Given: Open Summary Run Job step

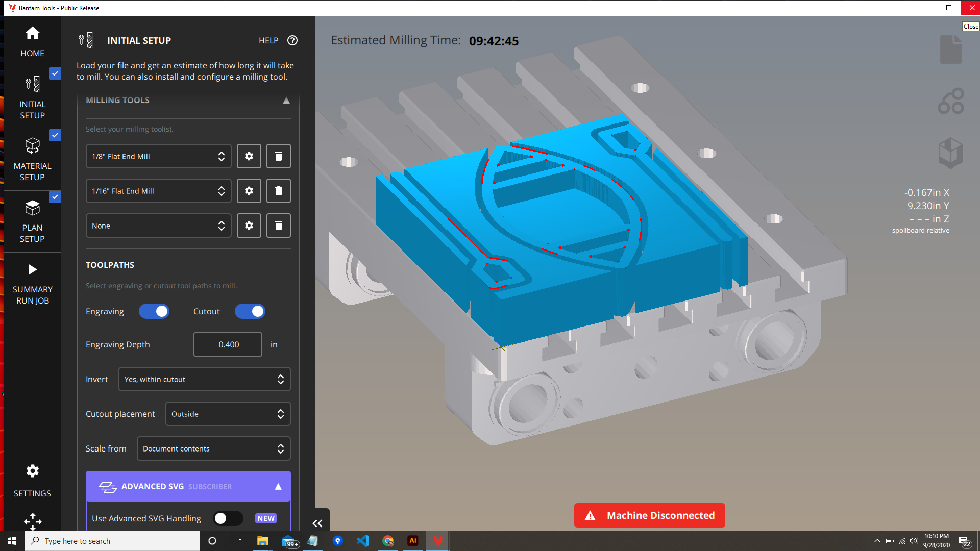Looking at the screenshot, I should [32, 284].
